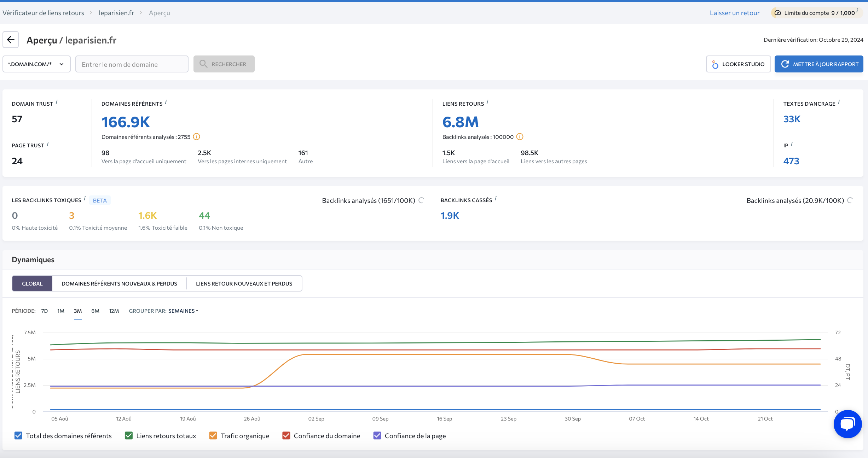Click breadcrumb chevron after leparisien.fr
The width and height of the screenshot is (868, 458).
tap(141, 13)
